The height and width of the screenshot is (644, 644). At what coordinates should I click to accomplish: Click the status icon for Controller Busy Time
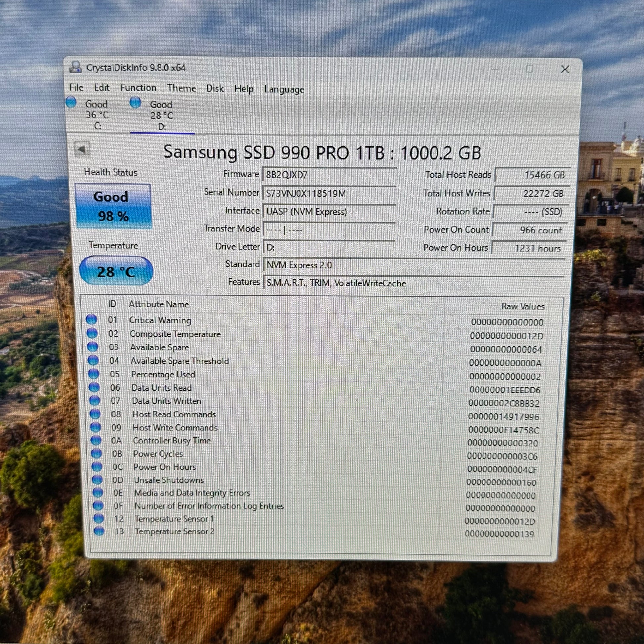pyautogui.click(x=96, y=440)
